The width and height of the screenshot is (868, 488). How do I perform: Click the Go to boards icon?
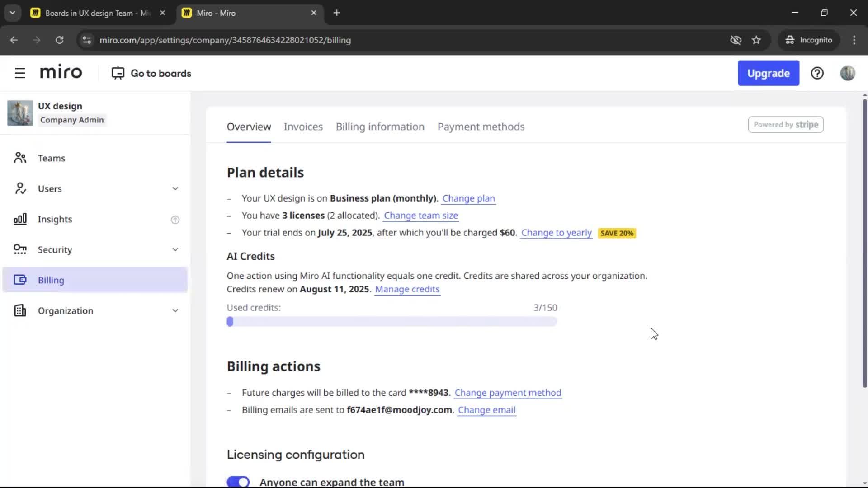click(x=118, y=73)
